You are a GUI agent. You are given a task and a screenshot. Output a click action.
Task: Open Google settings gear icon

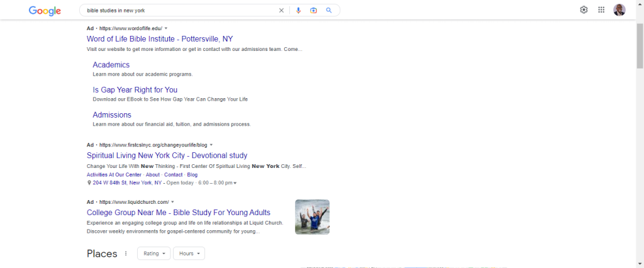coord(584,10)
